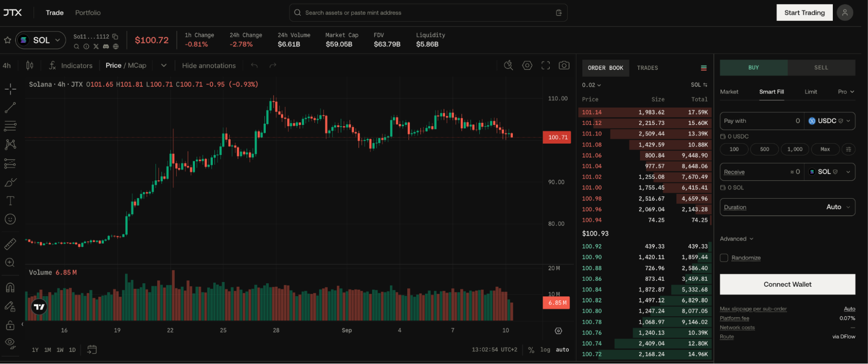Select the crosshair cursor tool
Screen dimensions: 868x364
click(10, 89)
